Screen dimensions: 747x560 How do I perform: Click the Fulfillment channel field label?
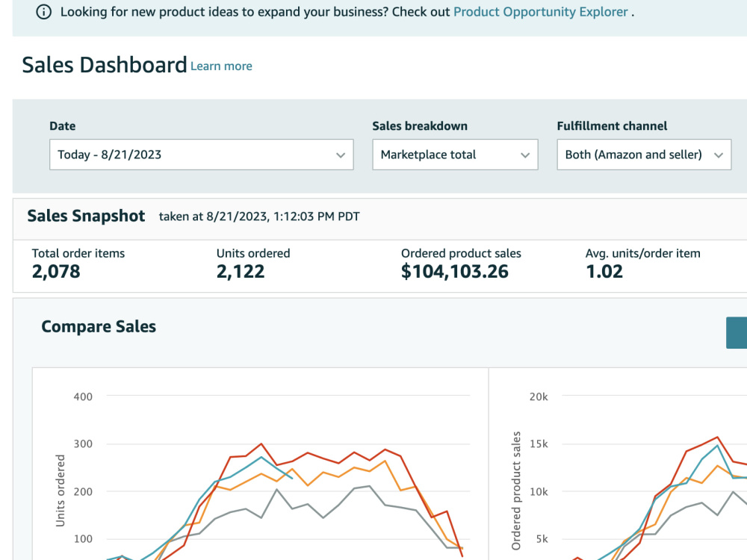tap(612, 126)
